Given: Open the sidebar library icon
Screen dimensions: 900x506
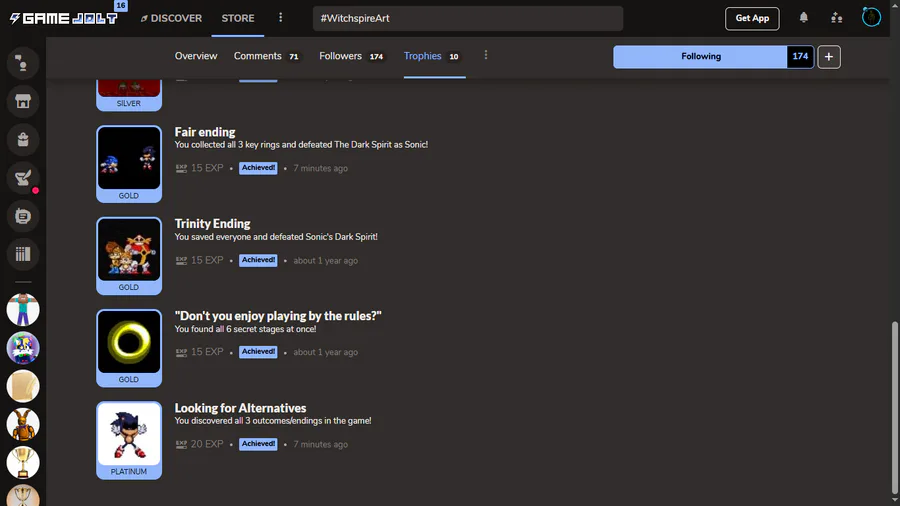Looking at the screenshot, I should click(23, 254).
